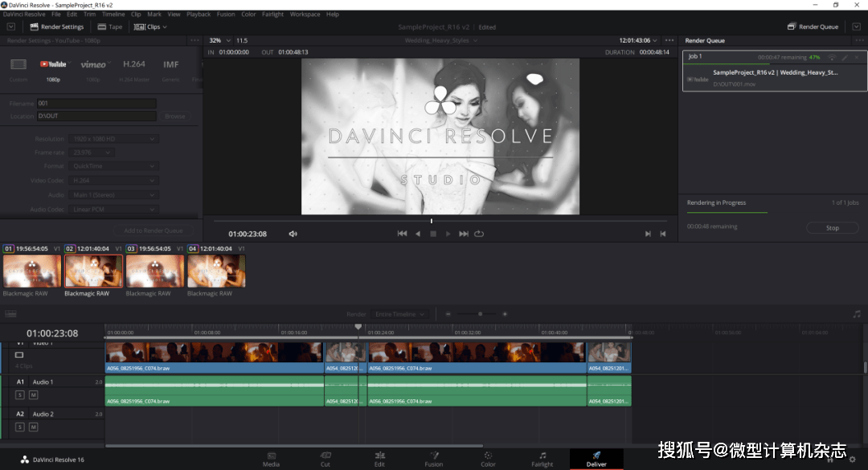Open Render Settings panel options dots
868x470 pixels.
[x=194, y=40]
